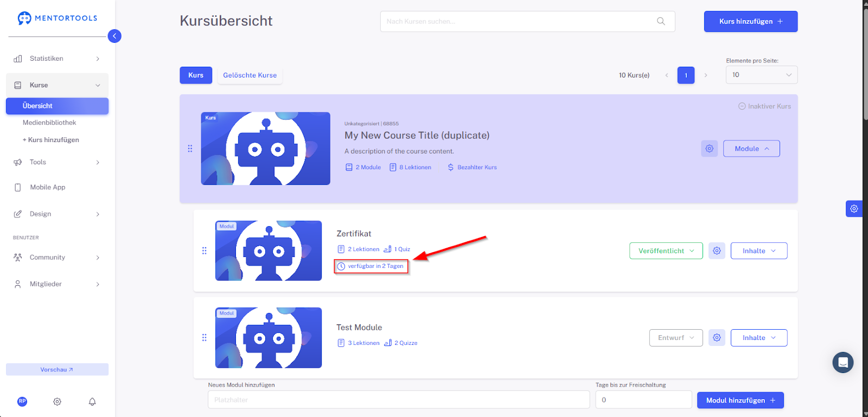Click the Community people icon
Screen dimensions: 868x417
tap(18, 258)
